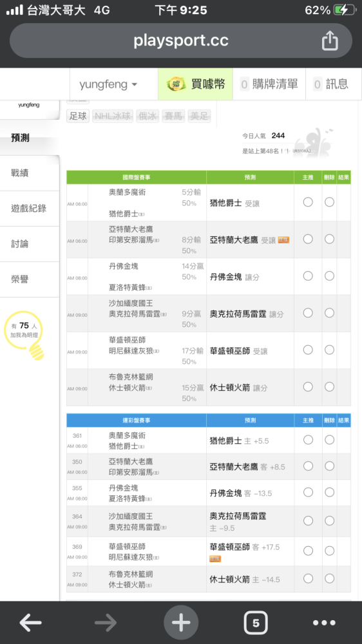Viewport: 362px width, 644px height.
Task: Go back with the left arrow
Action: [31, 623]
